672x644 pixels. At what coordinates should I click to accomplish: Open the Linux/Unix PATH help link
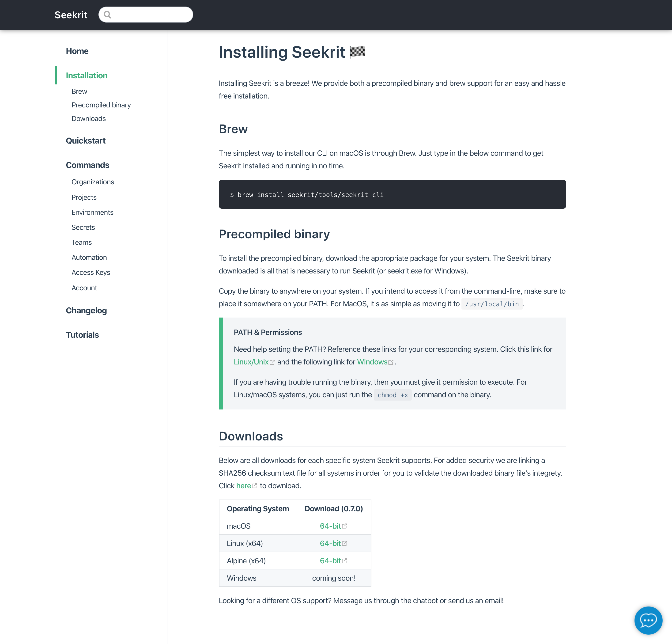(251, 362)
